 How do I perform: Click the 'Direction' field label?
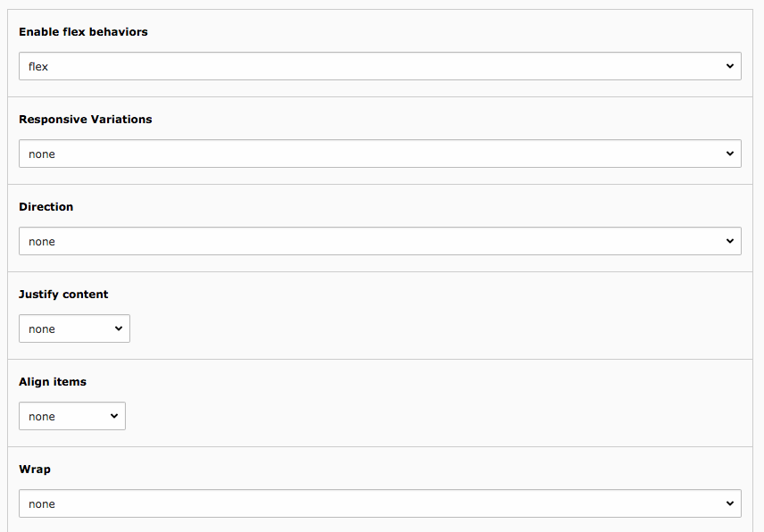[x=46, y=206]
